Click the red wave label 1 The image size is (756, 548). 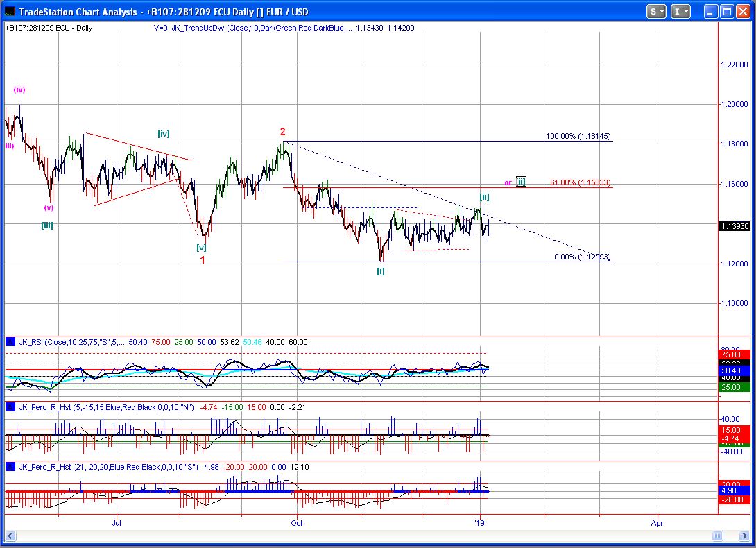[x=203, y=260]
